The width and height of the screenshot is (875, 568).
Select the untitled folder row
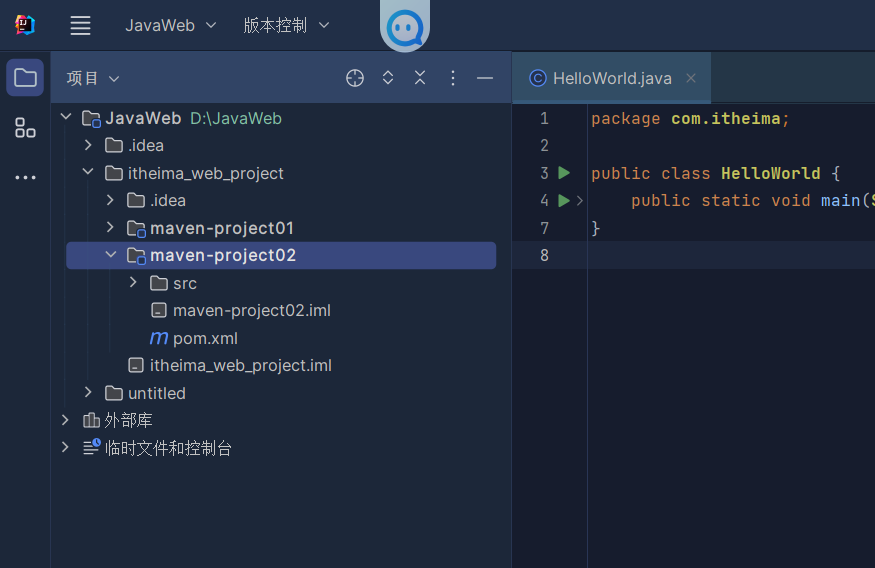click(x=281, y=393)
